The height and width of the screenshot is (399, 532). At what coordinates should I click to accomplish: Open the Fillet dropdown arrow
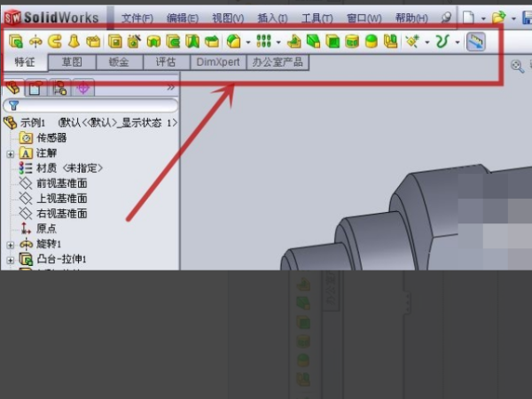[x=248, y=43]
